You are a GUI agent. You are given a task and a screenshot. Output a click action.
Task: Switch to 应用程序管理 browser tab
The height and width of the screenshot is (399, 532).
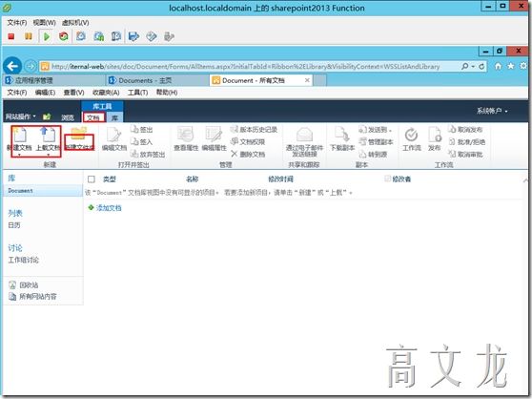[54, 80]
